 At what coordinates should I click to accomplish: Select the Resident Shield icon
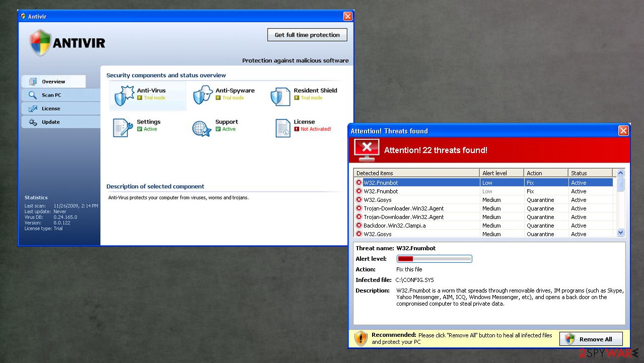click(x=280, y=97)
